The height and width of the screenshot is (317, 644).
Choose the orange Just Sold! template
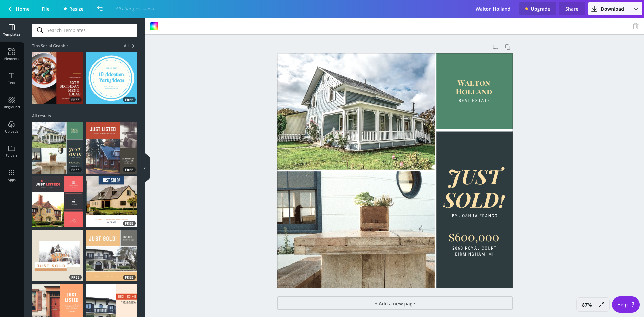pos(111,256)
